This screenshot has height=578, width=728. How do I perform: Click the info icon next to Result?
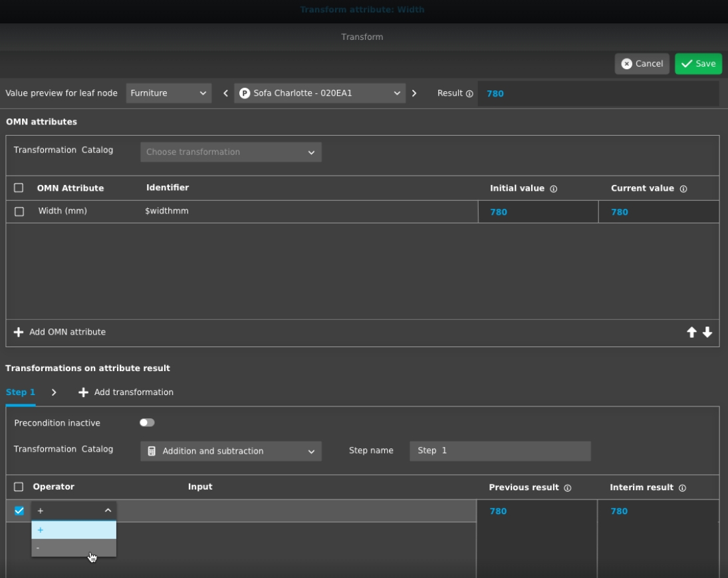469,94
